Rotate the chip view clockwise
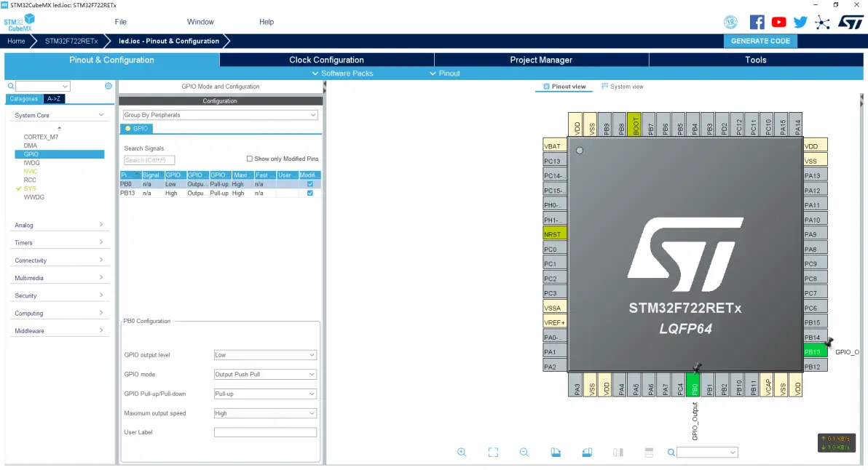The width and height of the screenshot is (868, 470). (556, 453)
